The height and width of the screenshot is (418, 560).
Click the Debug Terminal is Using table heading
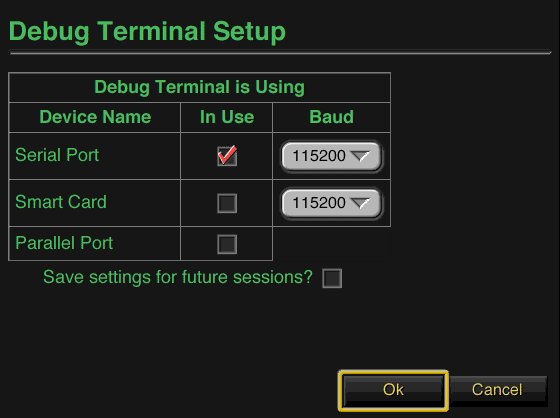[x=200, y=87]
